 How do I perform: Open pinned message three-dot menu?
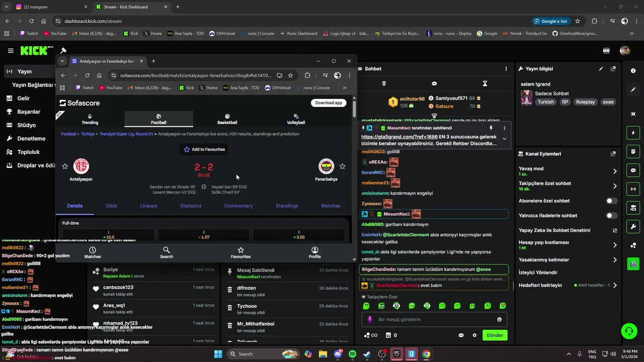tap(504, 128)
